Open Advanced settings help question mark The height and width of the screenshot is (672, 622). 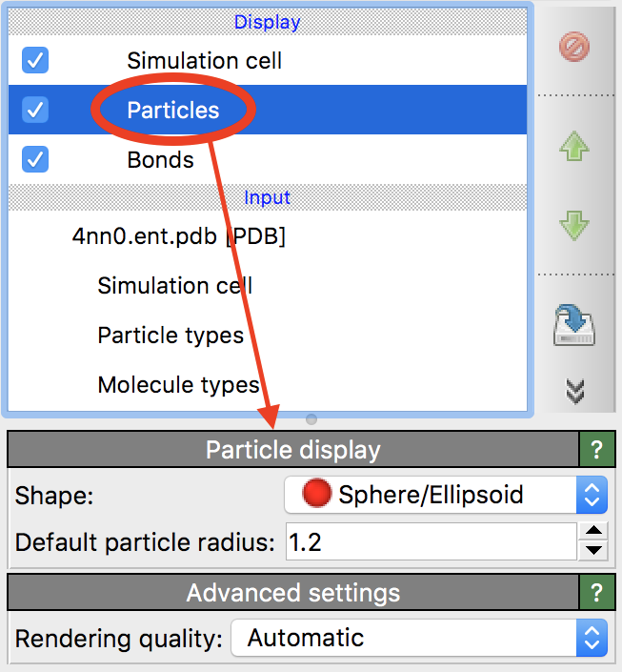coord(596,593)
